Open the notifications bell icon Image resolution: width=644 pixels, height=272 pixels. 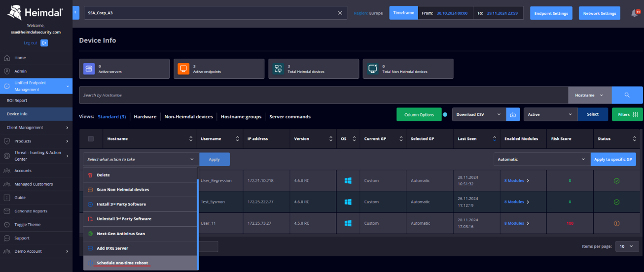tap(634, 13)
